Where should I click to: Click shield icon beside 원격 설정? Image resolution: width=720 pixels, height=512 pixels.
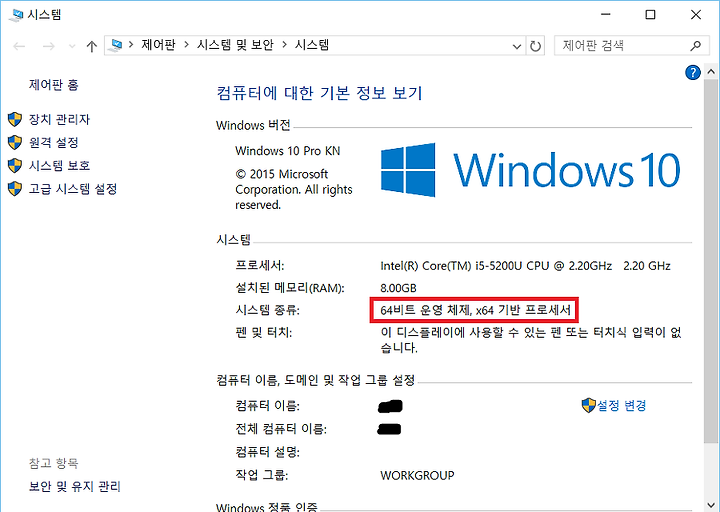click(x=15, y=142)
